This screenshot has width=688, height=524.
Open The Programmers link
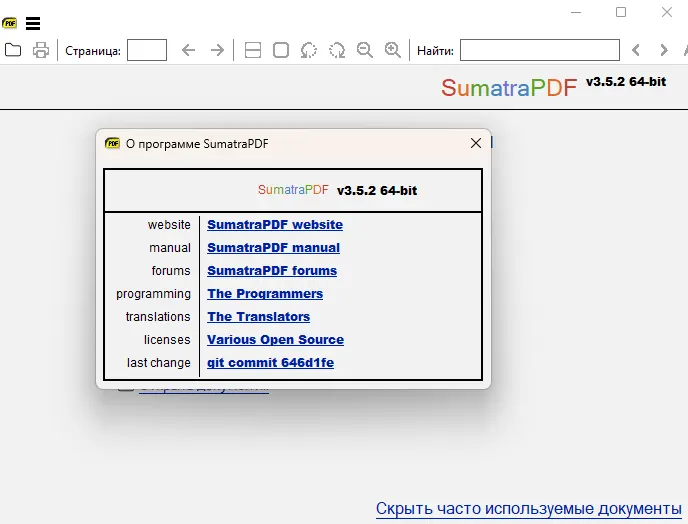265,294
